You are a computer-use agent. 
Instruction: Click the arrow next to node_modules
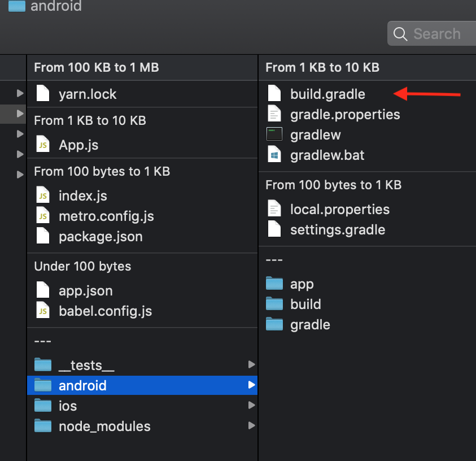click(252, 426)
